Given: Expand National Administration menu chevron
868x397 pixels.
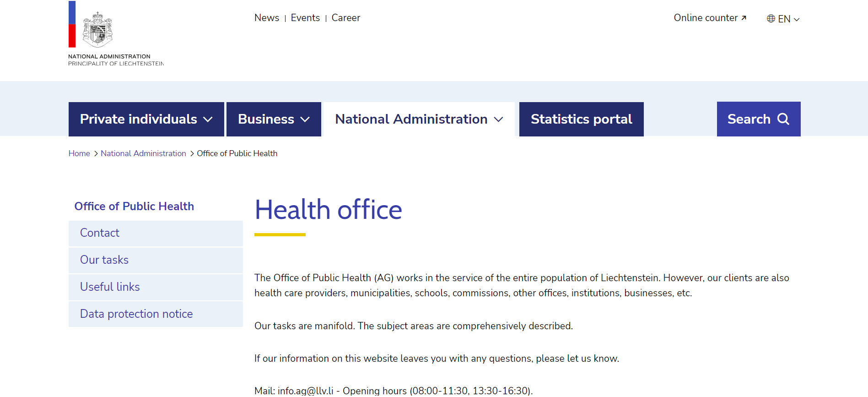Looking at the screenshot, I should click(499, 120).
